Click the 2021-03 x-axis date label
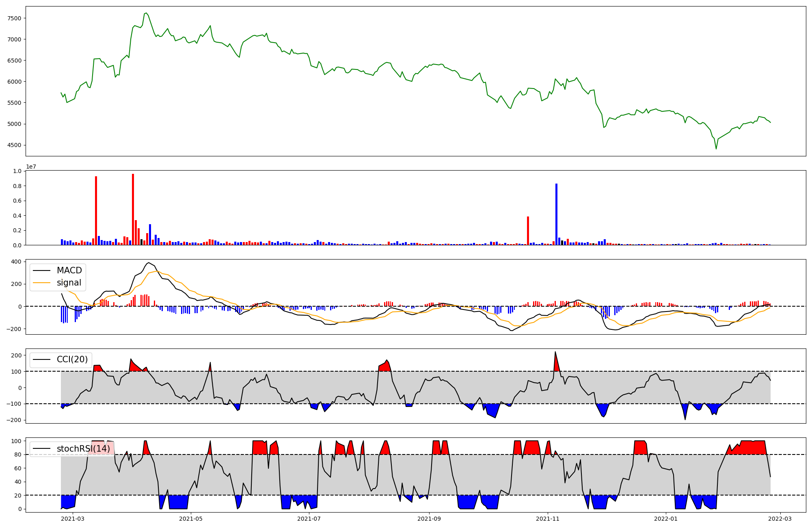 click(x=73, y=519)
